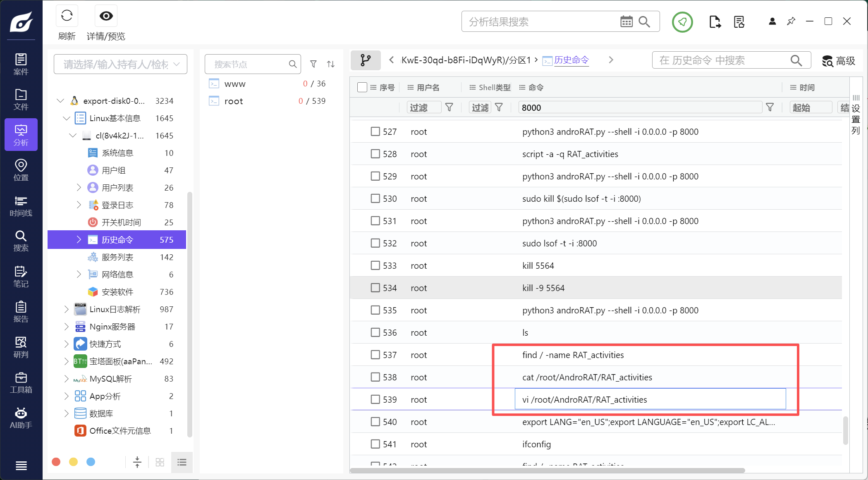Expand the 登录日志 tree node
Viewport: 868px width, 480px height.
tap(79, 205)
